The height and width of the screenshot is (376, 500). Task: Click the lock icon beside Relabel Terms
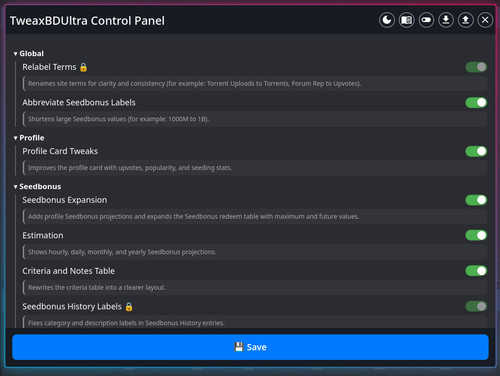coord(83,67)
